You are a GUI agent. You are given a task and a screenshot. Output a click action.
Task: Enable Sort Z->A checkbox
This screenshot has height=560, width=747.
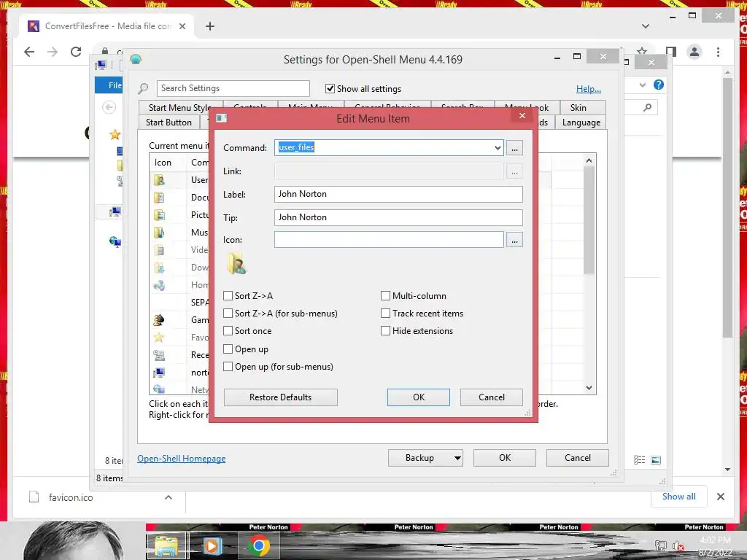228,296
